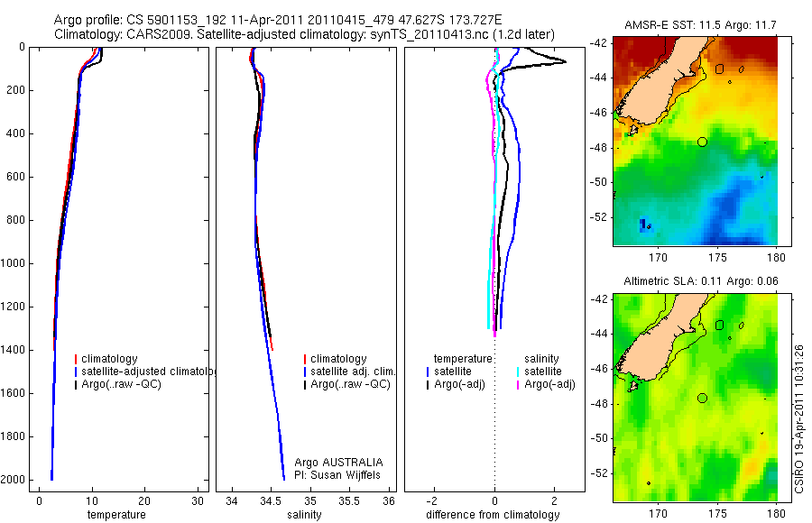The height and width of the screenshot is (523, 812).
Task: Click the '36' tick on salinity axis
Action: pyautogui.click(x=389, y=501)
